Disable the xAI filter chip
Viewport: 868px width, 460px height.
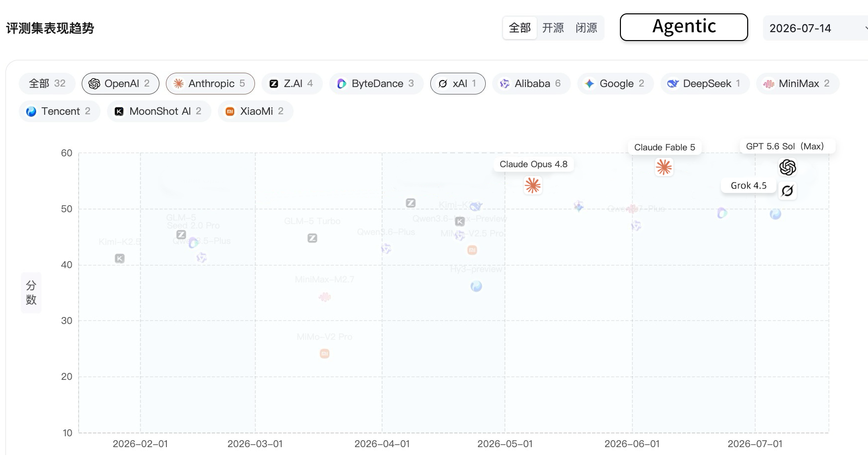tap(458, 84)
